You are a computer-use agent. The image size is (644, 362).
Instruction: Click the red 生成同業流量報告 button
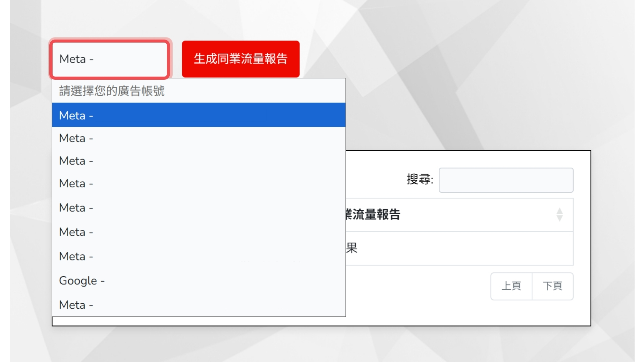point(240,59)
